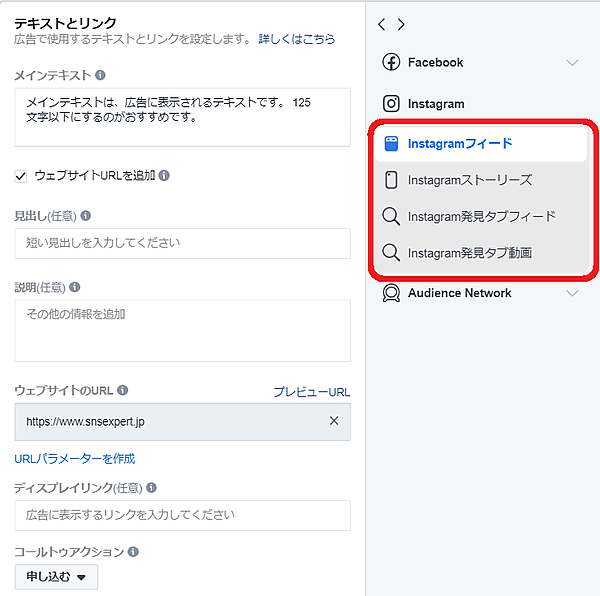Select Instagram発見タブ動画 placement
Screen dimensions: 600x596
pyautogui.click(x=469, y=253)
